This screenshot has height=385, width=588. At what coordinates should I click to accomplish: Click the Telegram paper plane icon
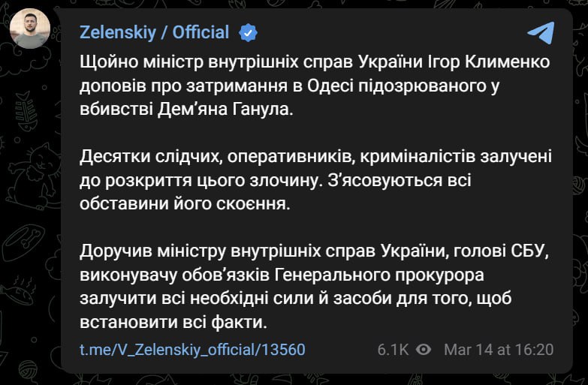541,33
